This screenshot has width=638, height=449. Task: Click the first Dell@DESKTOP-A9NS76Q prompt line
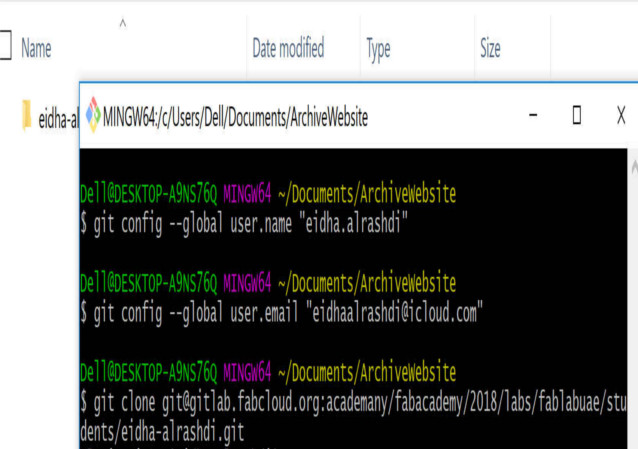[x=268, y=194]
